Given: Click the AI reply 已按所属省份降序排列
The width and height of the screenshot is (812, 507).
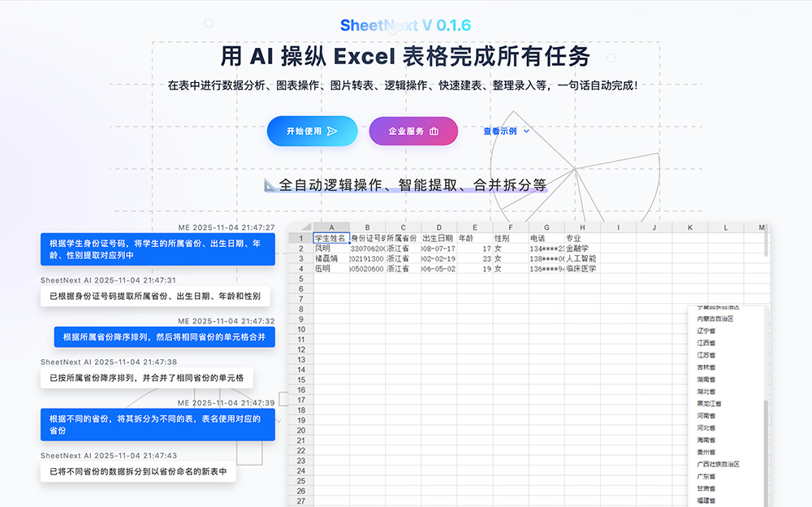Looking at the screenshot, I should coord(146,378).
